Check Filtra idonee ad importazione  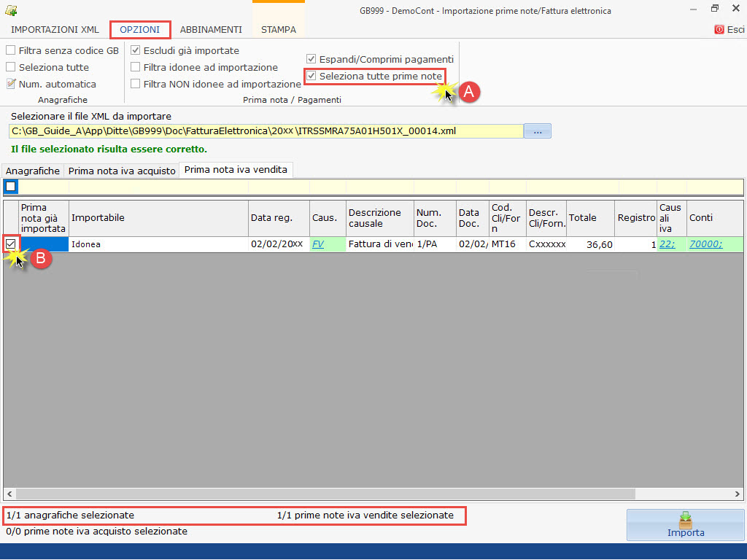(136, 67)
